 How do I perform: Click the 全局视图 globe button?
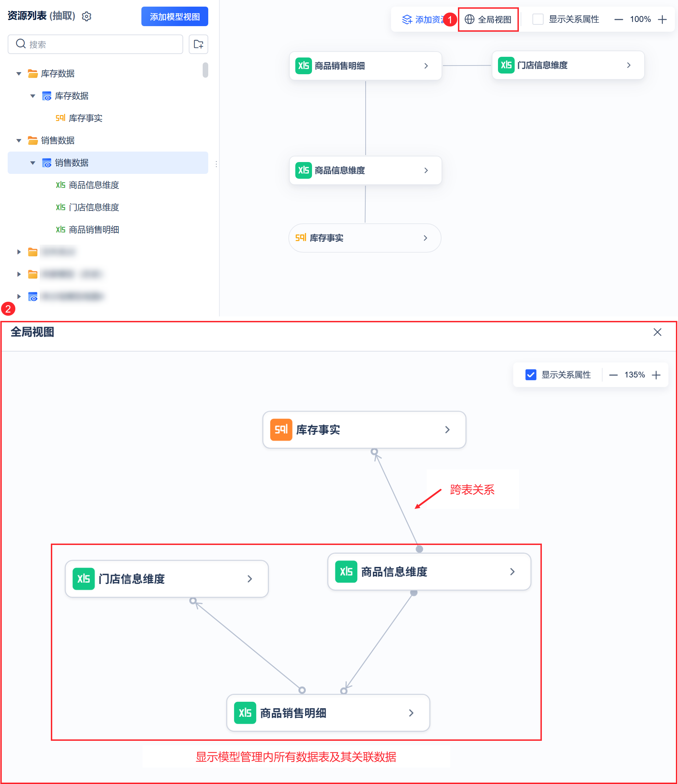click(488, 19)
